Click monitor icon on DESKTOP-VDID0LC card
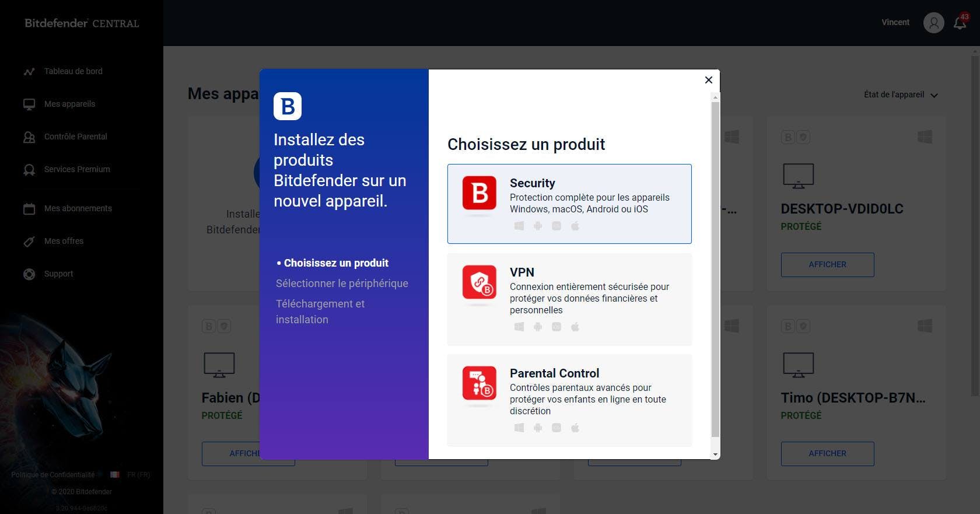 pyautogui.click(x=798, y=176)
